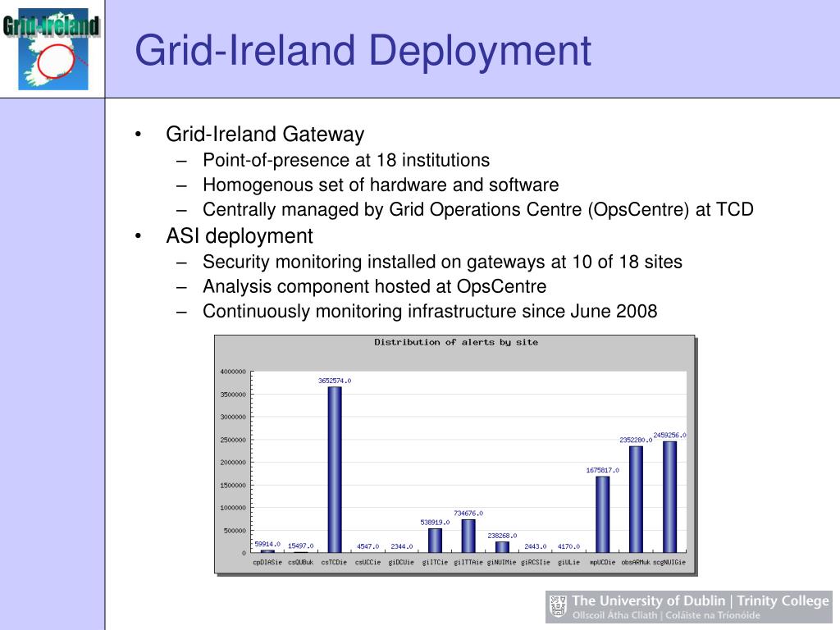Click the 'Centrally managed by Grid Operations Centre' line

click(x=478, y=209)
